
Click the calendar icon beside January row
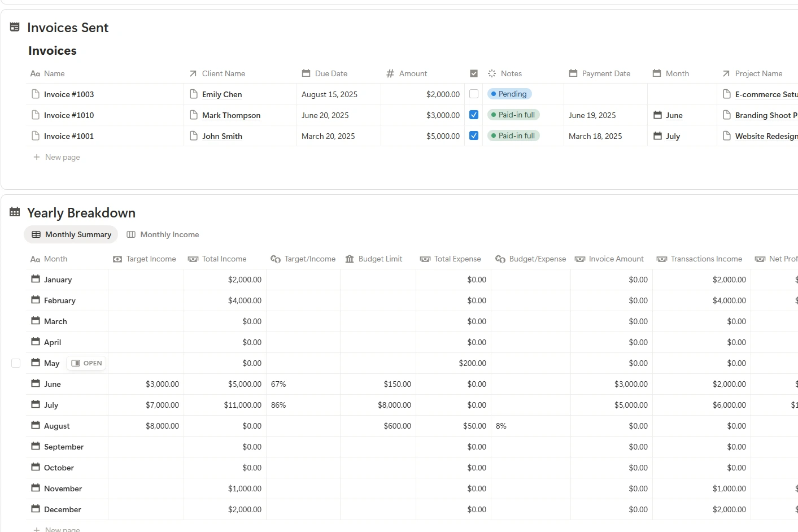point(36,279)
